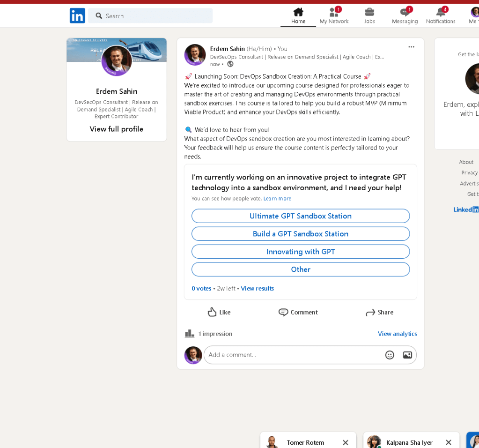
Task: Click Erdem Sahin name in post header
Action: point(227,49)
